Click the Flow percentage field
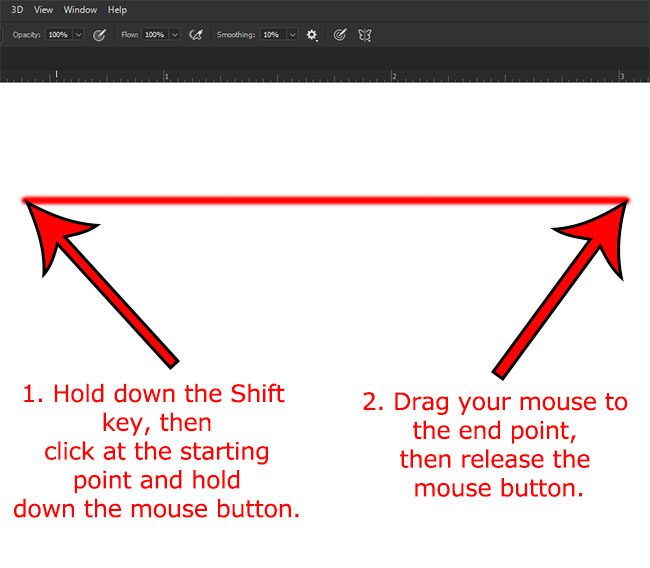This screenshot has height=568, width=650. (x=154, y=34)
